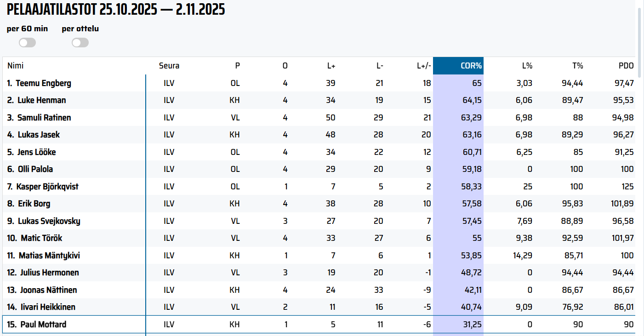Sort by L% column header
Image resolution: width=644 pixels, height=336 pixels.
527,66
